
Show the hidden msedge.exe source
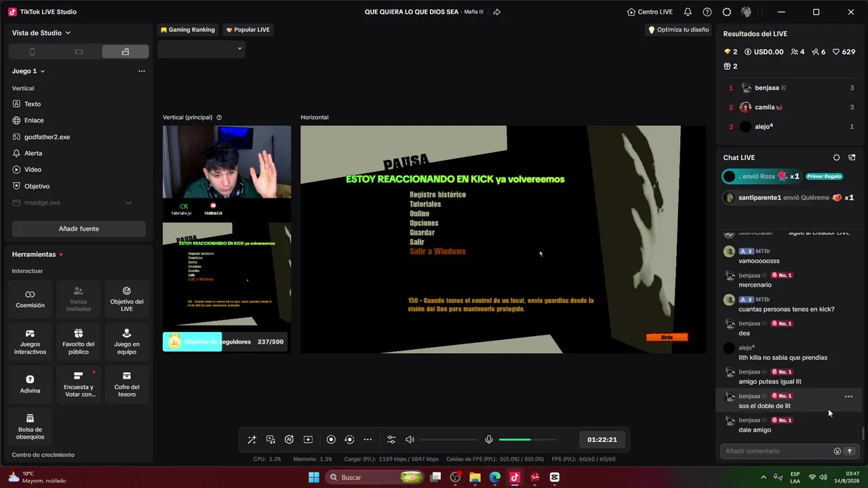[x=128, y=203]
